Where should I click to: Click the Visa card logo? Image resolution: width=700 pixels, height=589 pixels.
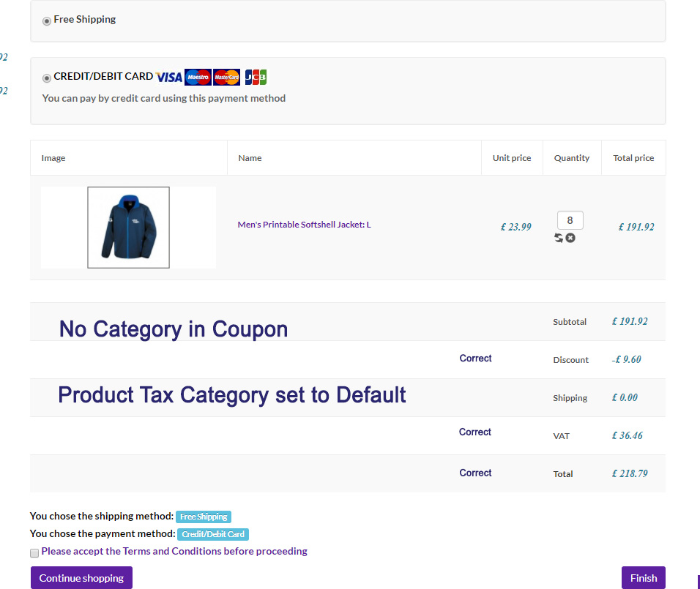(x=169, y=77)
